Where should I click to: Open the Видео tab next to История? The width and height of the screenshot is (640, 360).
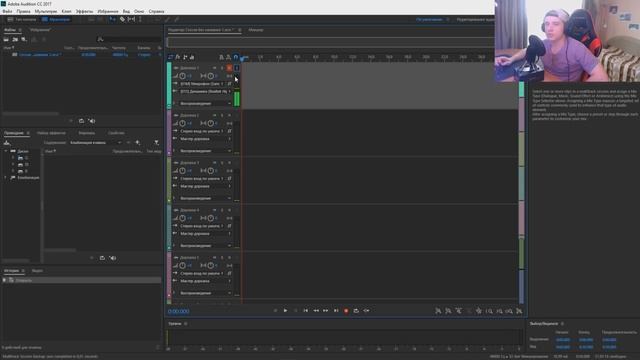pyautogui.click(x=37, y=271)
